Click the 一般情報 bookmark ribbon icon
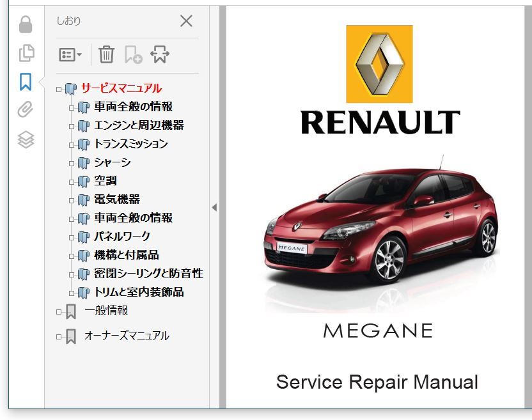532x420 pixels. (x=71, y=311)
